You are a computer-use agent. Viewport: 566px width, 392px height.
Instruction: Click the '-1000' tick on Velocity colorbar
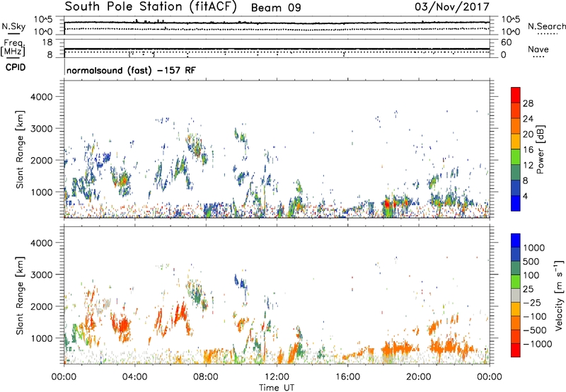point(538,344)
